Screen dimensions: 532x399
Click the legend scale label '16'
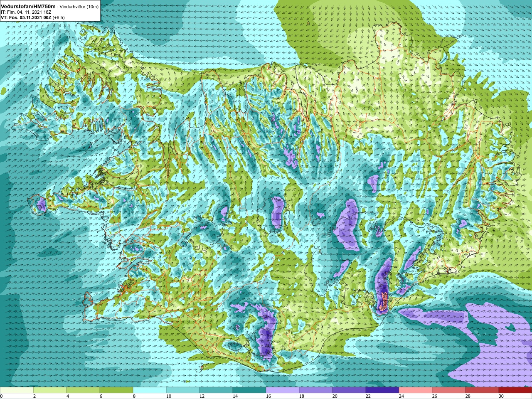pos(268,396)
